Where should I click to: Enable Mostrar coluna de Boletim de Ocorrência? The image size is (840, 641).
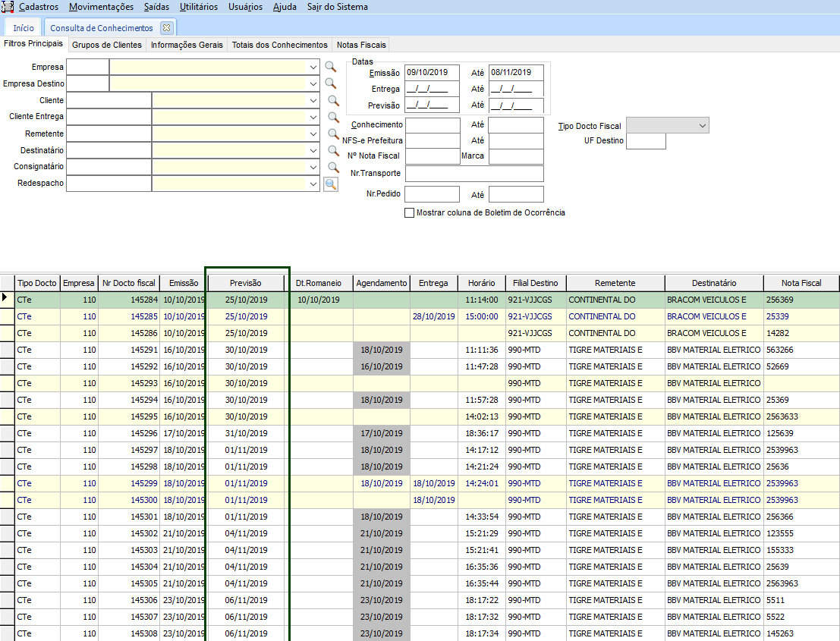click(x=410, y=213)
